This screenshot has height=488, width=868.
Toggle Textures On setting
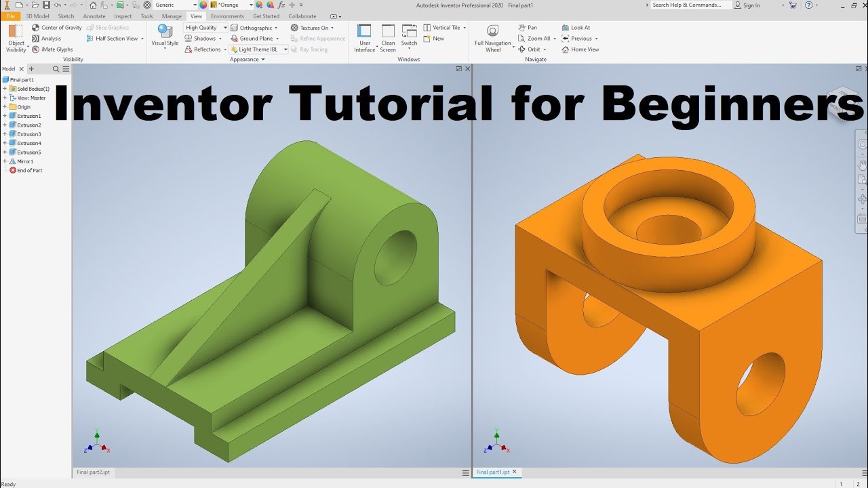(x=312, y=28)
